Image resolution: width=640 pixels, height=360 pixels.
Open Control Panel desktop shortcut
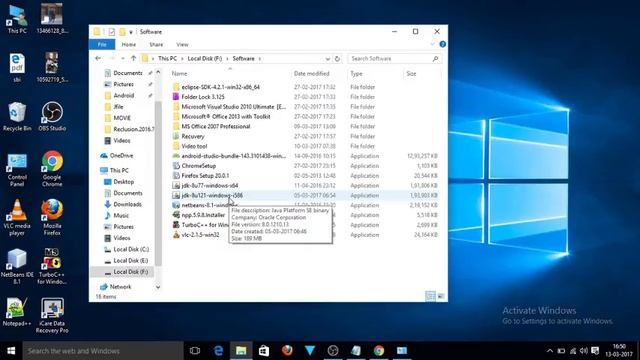point(17,169)
